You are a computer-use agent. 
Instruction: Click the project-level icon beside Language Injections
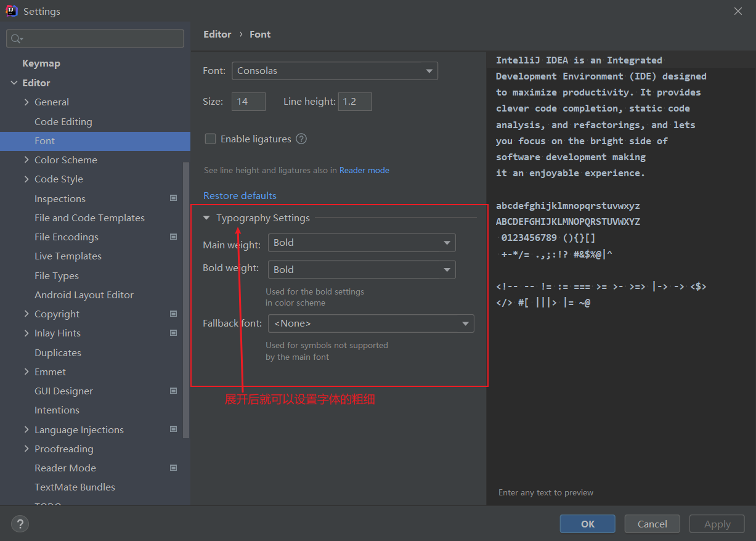coord(173,429)
